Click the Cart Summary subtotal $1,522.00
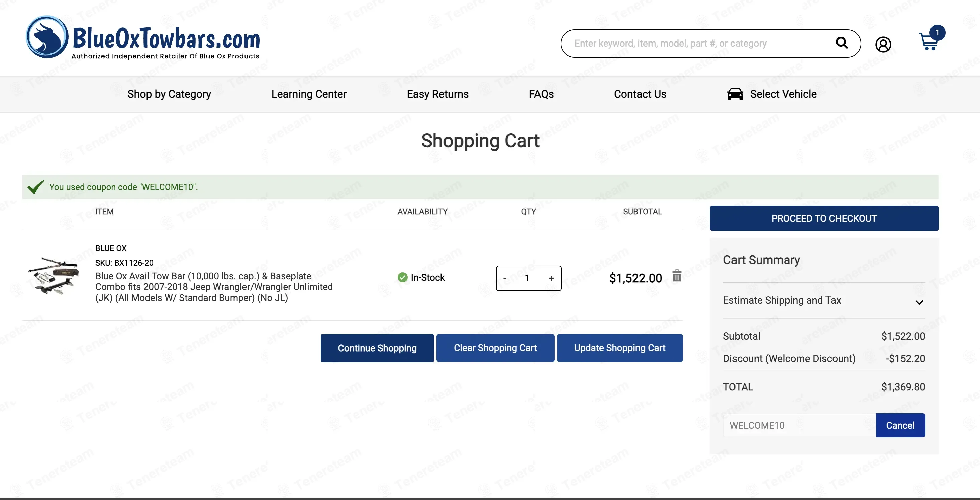Image resolution: width=980 pixels, height=500 pixels. pos(903,336)
